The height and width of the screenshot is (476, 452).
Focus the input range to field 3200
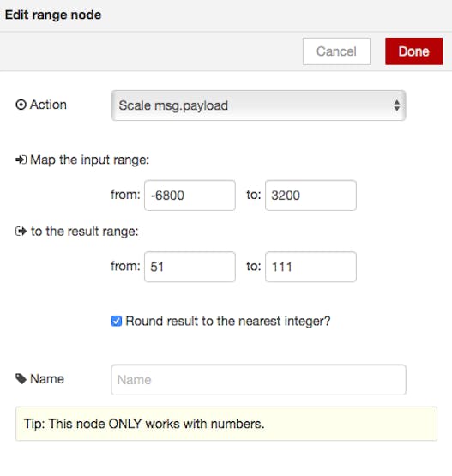click(x=310, y=196)
